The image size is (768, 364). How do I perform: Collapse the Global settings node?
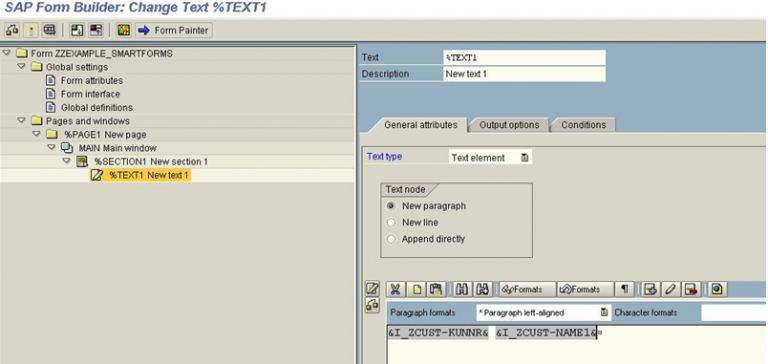tap(22, 66)
